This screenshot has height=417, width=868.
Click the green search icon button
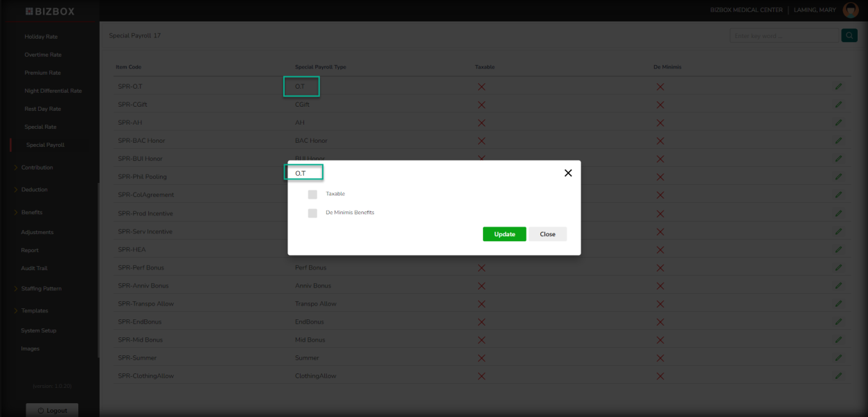tap(849, 35)
